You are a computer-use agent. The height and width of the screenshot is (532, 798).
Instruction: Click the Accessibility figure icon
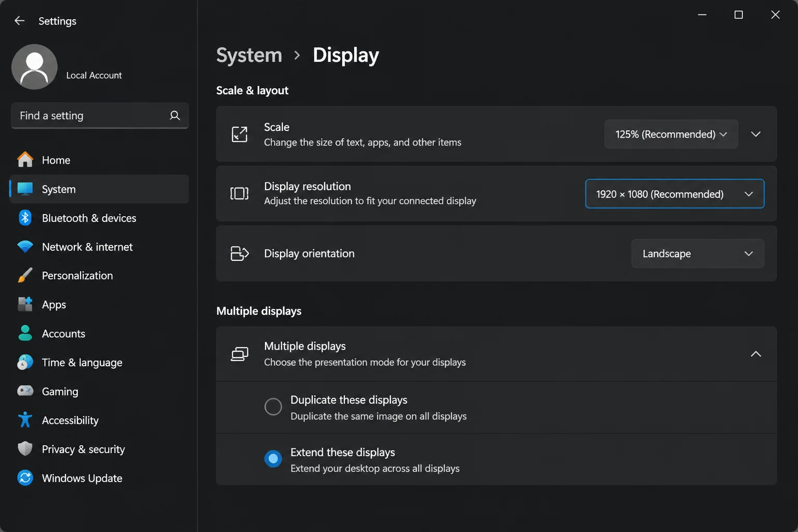[25, 420]
